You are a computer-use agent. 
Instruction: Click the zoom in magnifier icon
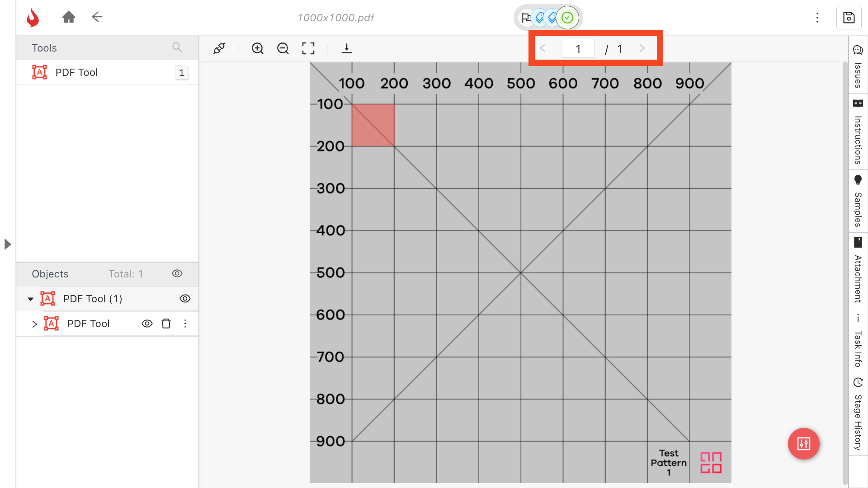click(x=258, y=48)
